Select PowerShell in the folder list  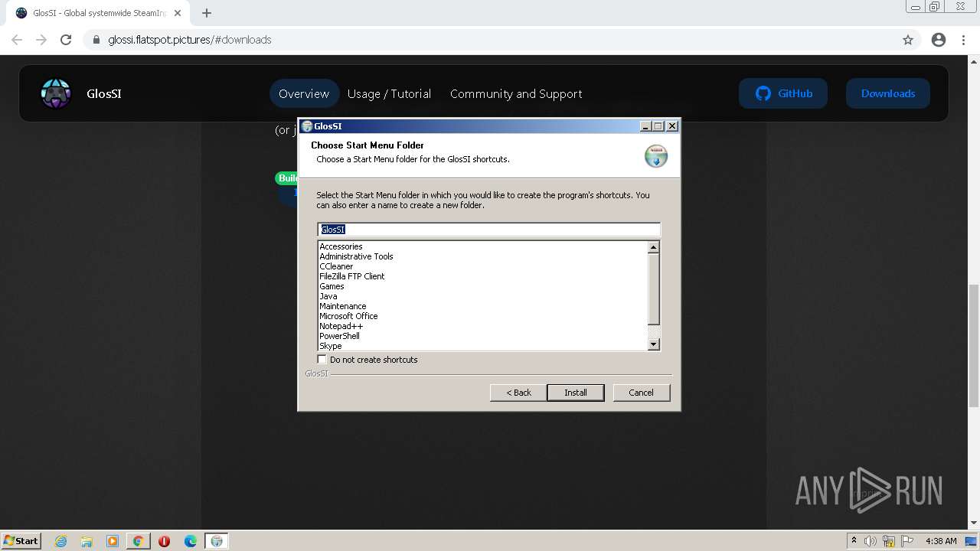click(339, 336)
